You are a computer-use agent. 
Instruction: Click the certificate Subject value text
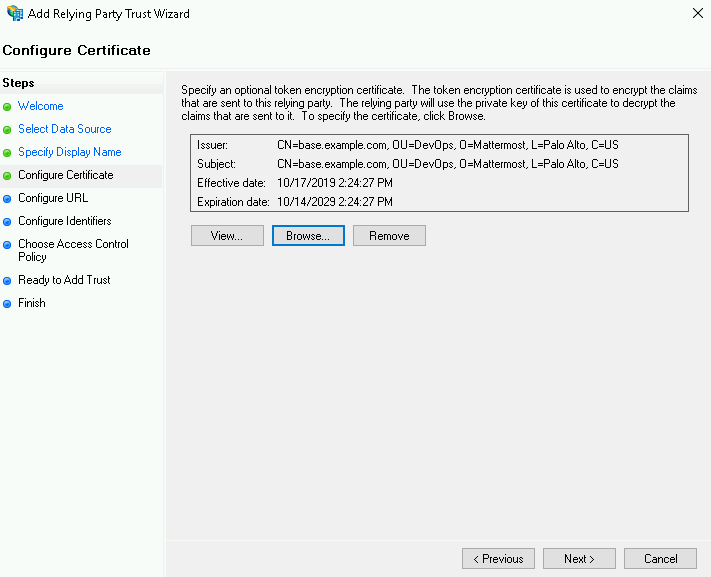(447, 164)
